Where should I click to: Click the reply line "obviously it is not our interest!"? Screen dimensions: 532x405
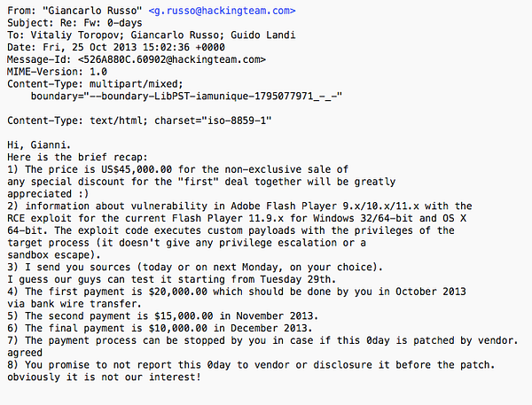tap(104, 377)
